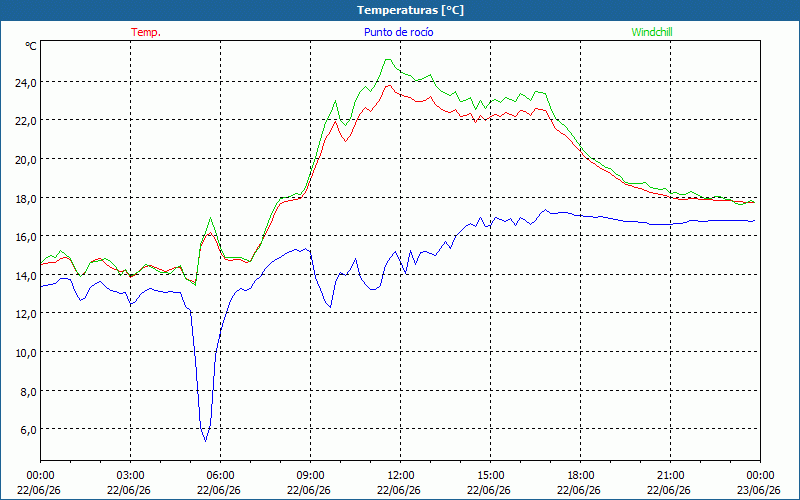Click the 10,0 value on the y-axis
The height and width of the screenshot is (500, 800).
tap(25, 353)
